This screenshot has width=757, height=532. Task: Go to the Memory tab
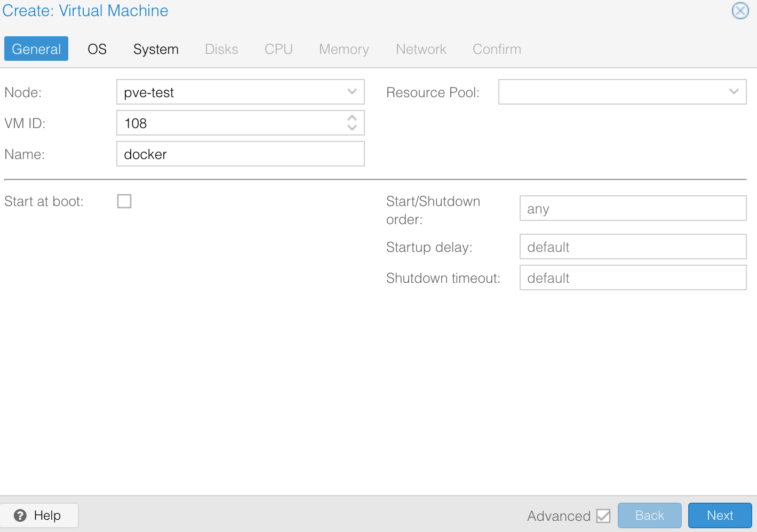[344, 49]
